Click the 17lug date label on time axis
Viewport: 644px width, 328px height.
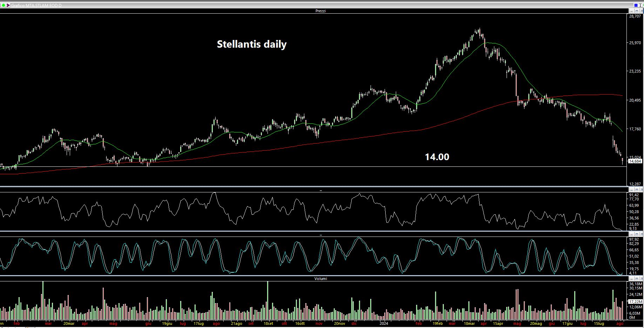pyautogui.click(x=198, y=323)
